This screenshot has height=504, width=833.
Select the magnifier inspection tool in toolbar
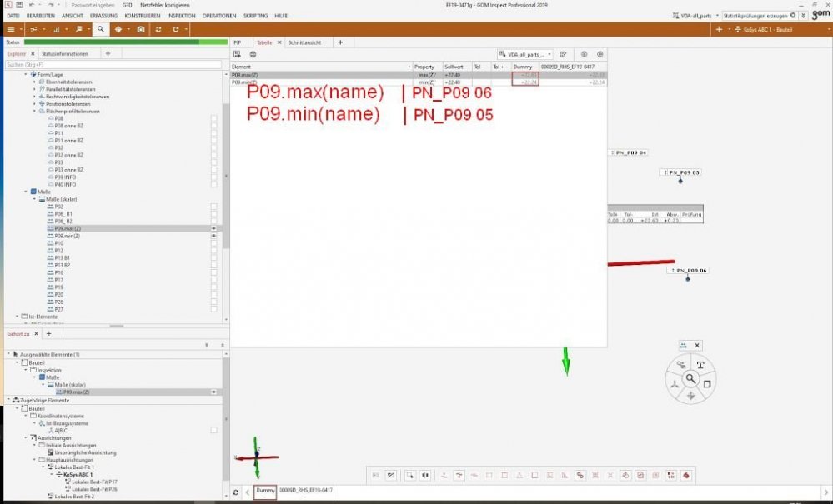pyautogui.click(x=99, y=29)
